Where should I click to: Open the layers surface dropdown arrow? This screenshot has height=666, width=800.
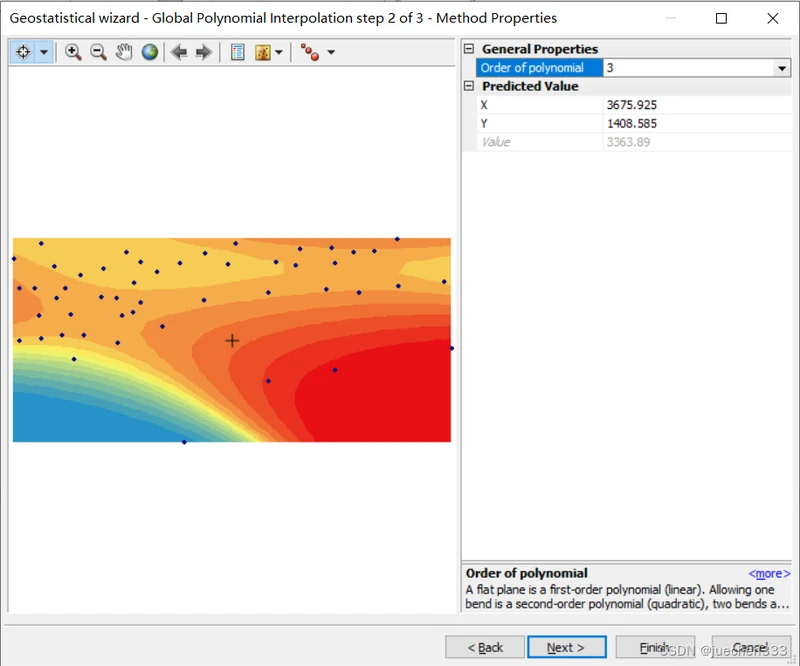[279, 52]
